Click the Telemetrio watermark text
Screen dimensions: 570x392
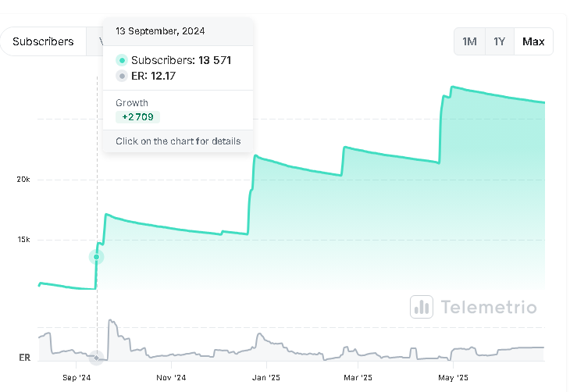(489, 307)
